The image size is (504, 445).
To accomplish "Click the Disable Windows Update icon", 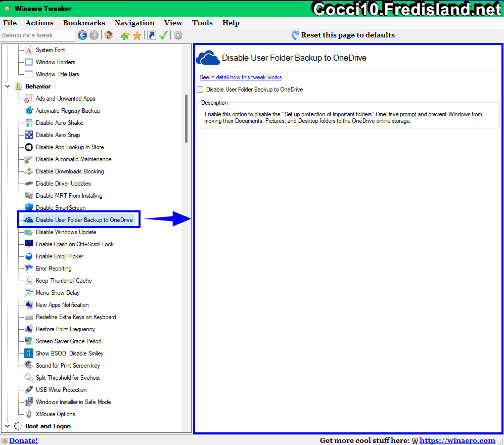I will (x=29, y=232).
